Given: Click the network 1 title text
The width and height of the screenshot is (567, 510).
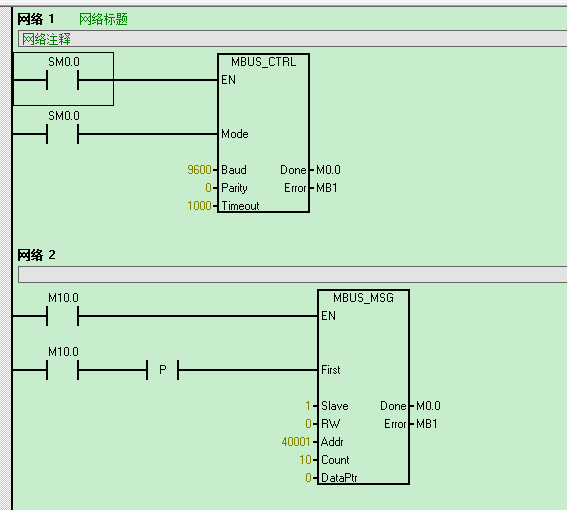Looking at the screenshot, I should (x=103, y=19).
